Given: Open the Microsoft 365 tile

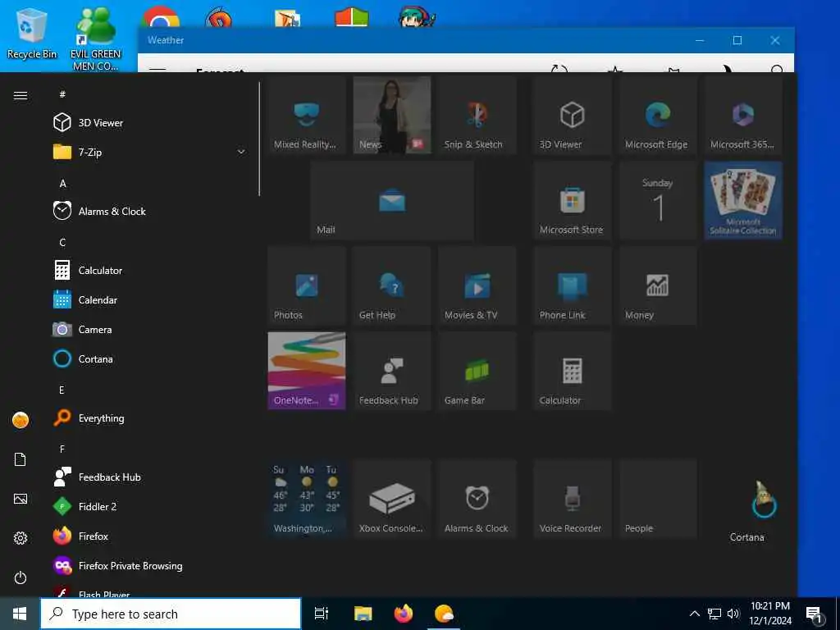Looking at the screenshot, I should (743, 115).
